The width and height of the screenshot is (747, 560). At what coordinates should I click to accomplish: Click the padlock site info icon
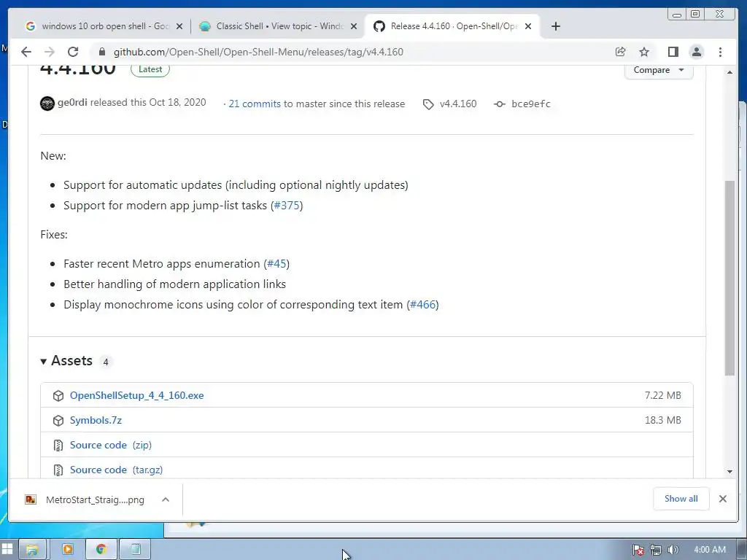pos(101,52)
